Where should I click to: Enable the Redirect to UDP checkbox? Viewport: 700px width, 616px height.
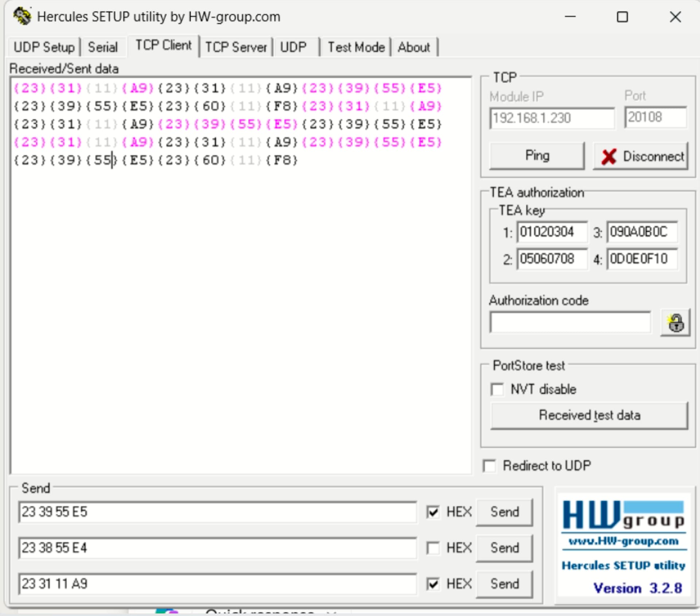[489, 466]
